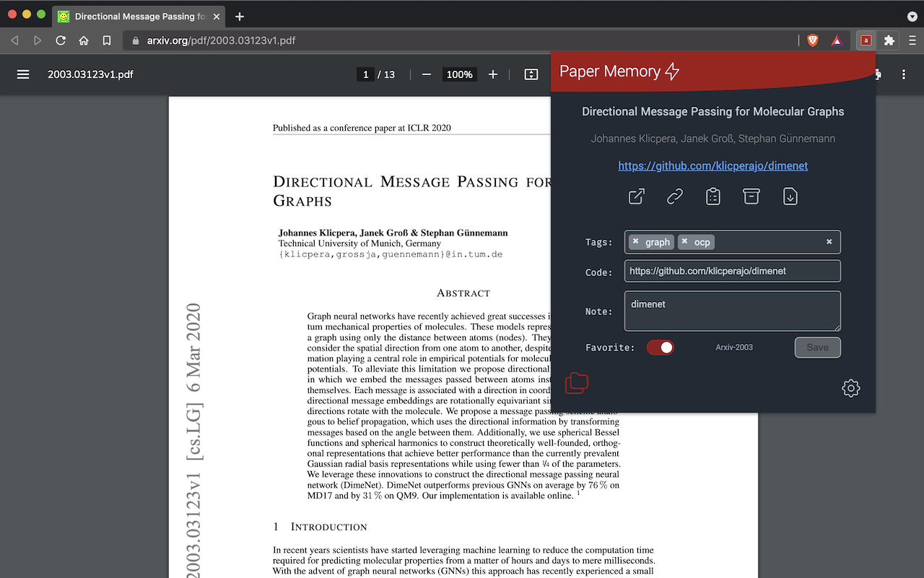
Task: Open the Paper Memory folder library icon
Action: (x=577, y=383)
